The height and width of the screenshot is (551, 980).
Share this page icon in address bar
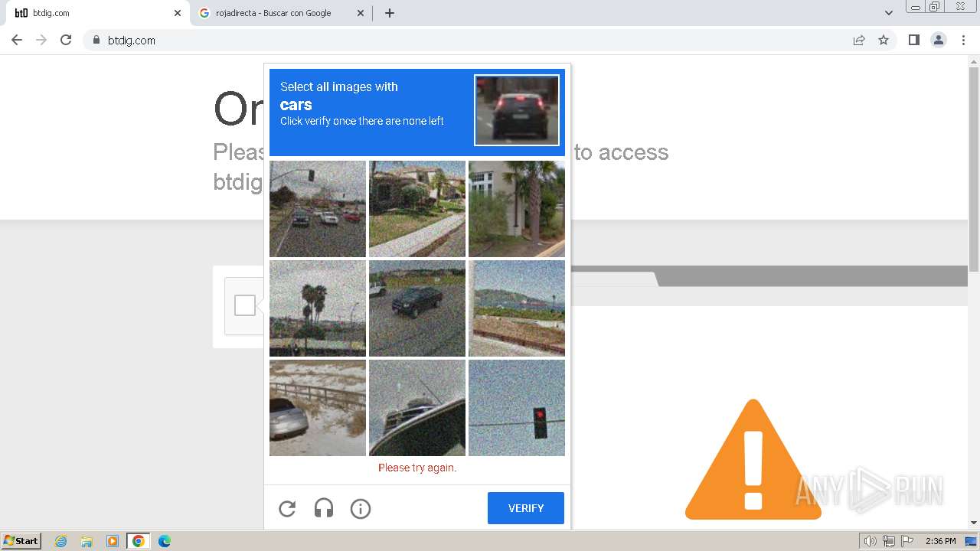coord(859,40)
